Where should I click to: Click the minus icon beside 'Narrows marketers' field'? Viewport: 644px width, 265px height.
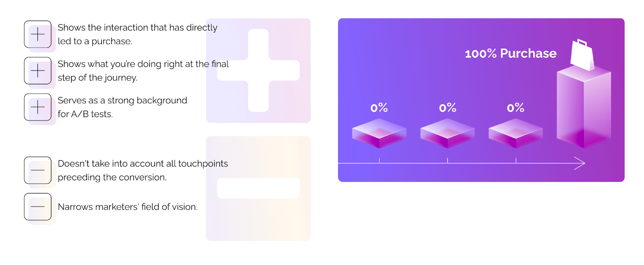pyautogui.click(x=38, y=207)
